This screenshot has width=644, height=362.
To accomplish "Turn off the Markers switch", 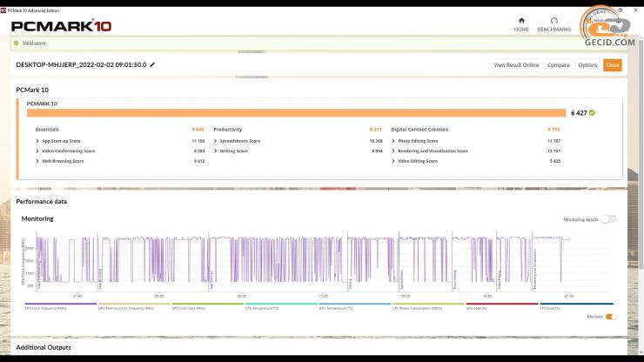I will (611, 317).
